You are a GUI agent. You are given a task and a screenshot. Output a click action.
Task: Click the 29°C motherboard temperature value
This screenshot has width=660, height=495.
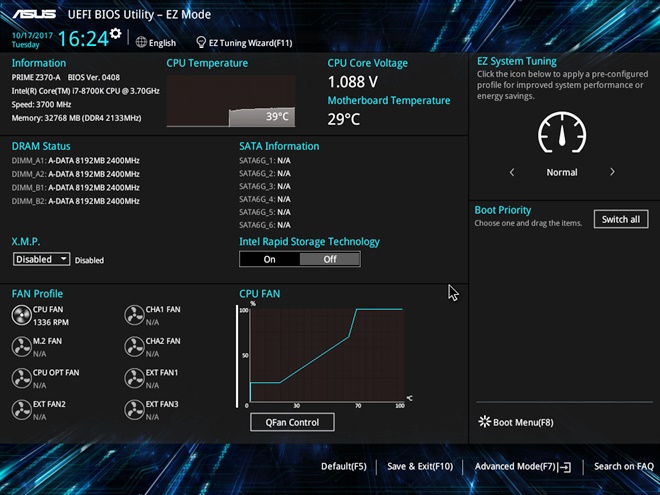click(x=344, y=119)
